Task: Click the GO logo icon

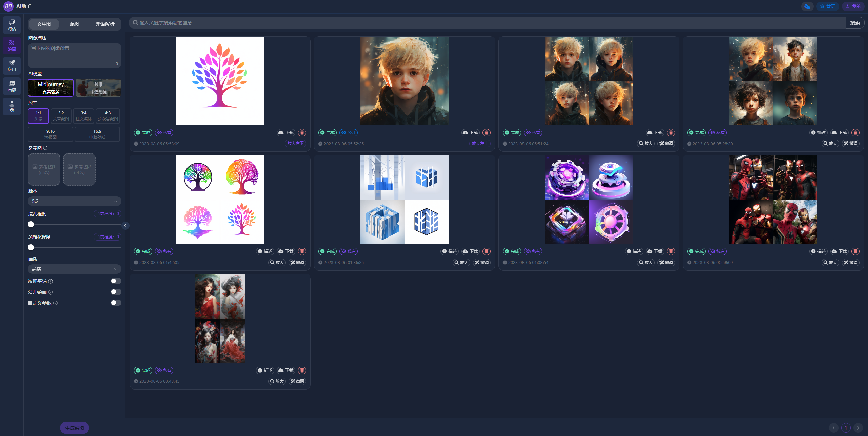Action: [8, 6]
